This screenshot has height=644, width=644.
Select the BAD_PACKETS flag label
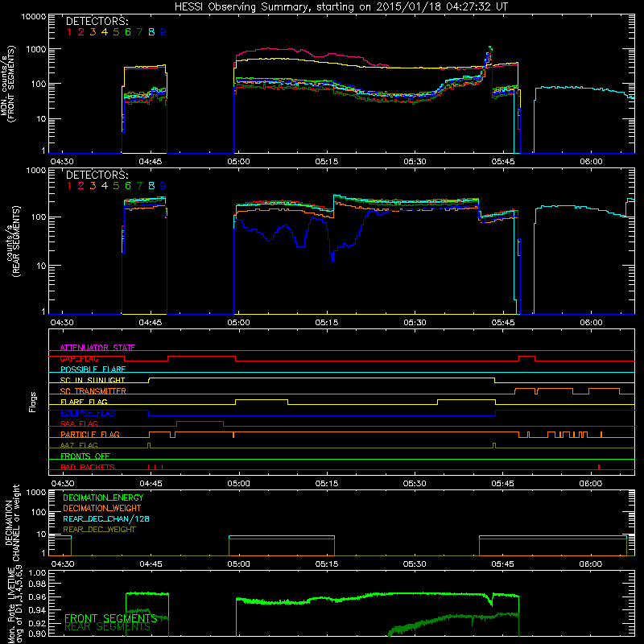pos(88,467)
